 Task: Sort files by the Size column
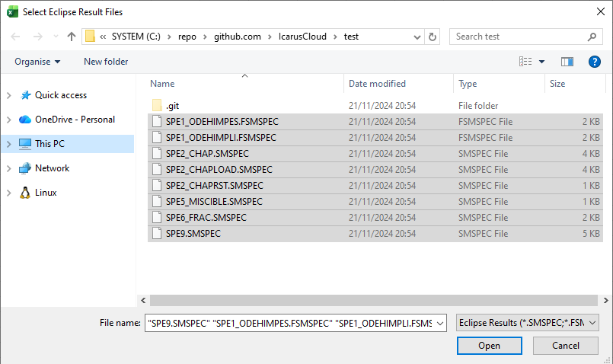[575, 84]
